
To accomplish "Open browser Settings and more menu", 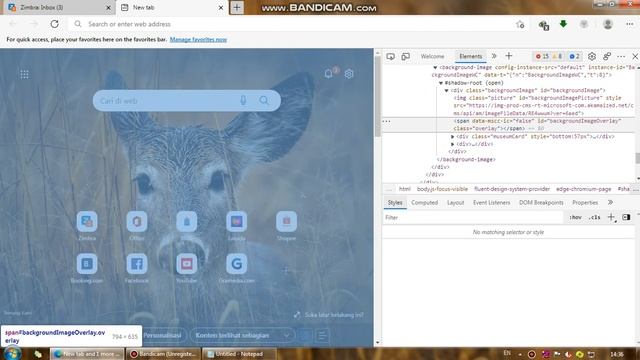I will point(629,24).
